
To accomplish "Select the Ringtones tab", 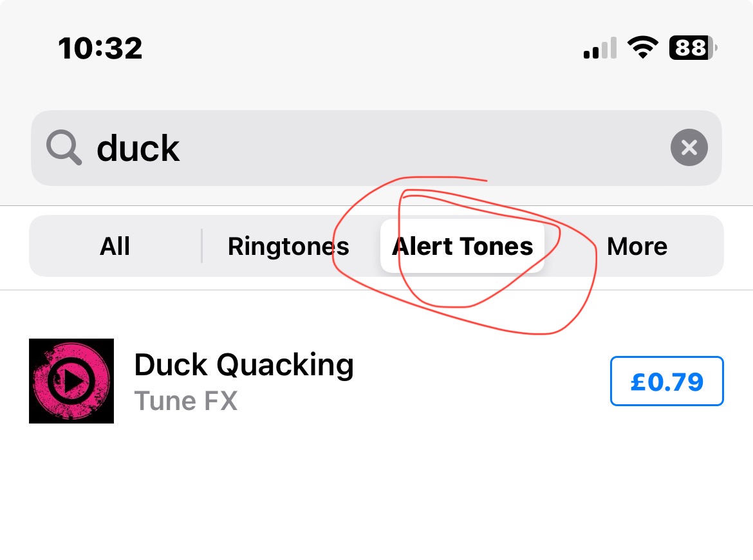I will pos(288,247).
